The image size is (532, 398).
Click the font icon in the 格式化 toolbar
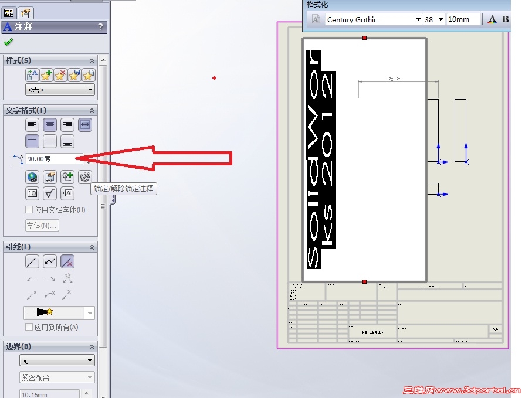316,19
